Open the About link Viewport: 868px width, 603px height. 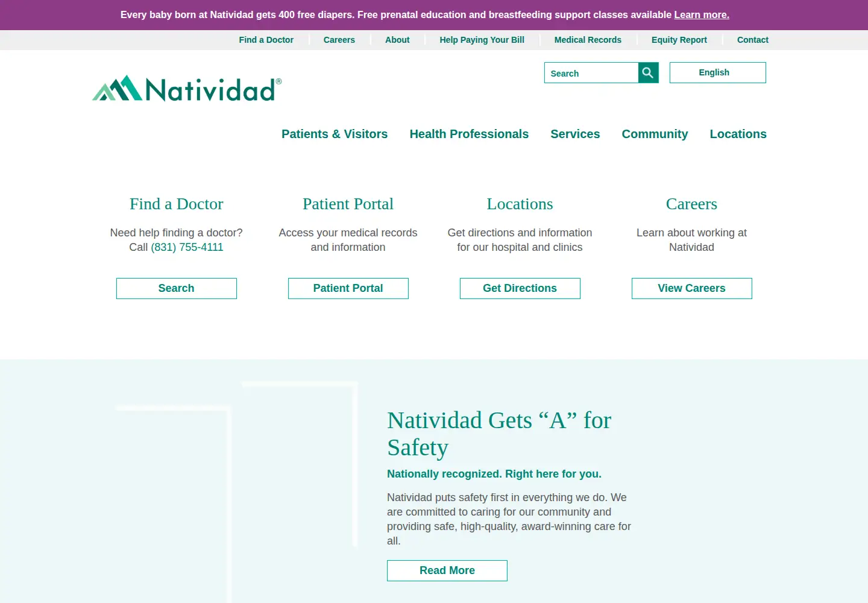click(397, 40)
